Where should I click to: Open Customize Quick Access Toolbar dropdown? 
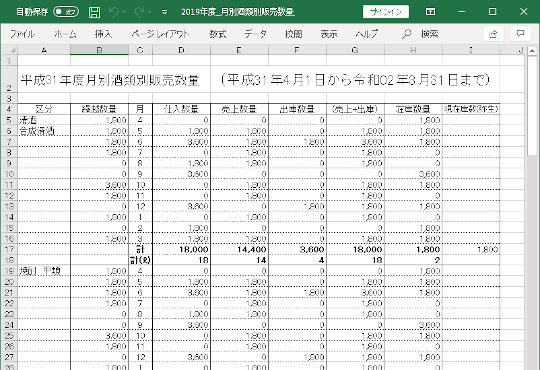[165, 12]
